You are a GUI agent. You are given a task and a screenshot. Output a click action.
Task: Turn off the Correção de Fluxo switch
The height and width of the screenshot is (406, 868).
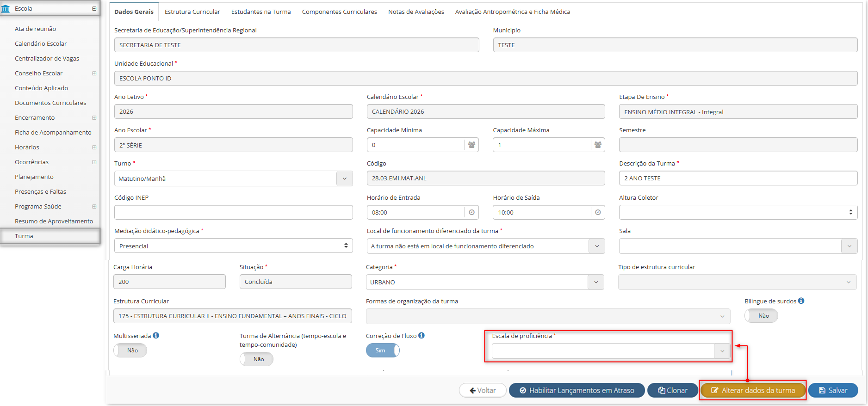[x=383, y=351]
